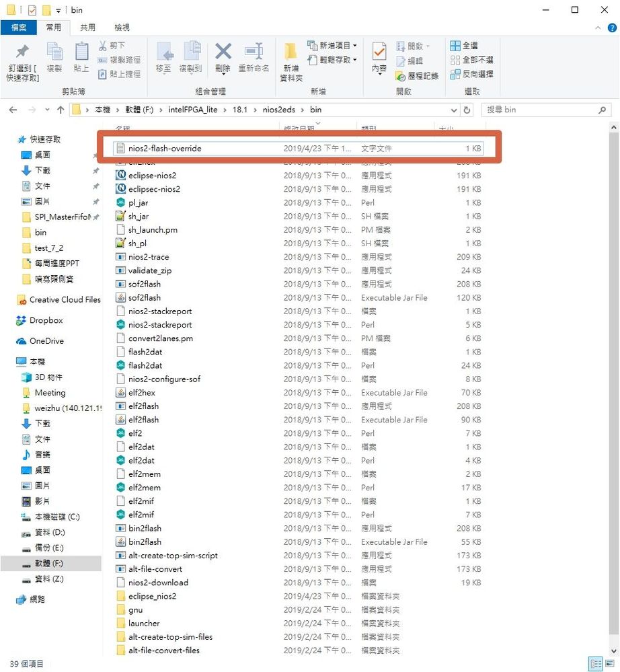Select the alt-create-top-sim-script application
The width and height of the screenshot is (620, 672).
click(x=297, y=556)
